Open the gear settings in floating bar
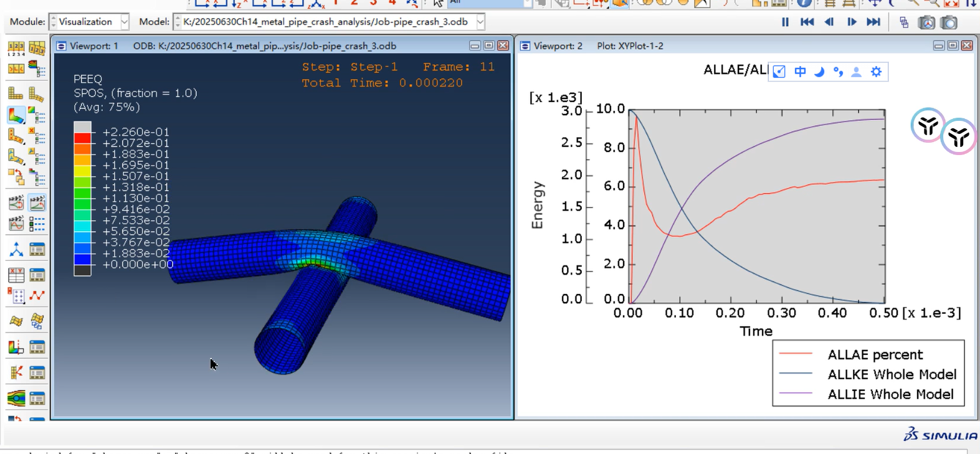980x454 pixels. [876, 72]
